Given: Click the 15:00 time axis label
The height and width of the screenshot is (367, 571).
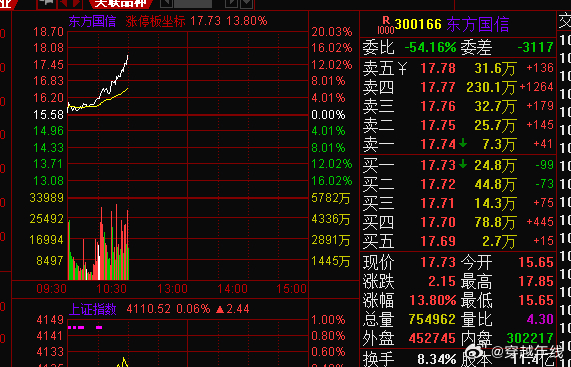Looking at the screenshot, I should click(291, 289).
